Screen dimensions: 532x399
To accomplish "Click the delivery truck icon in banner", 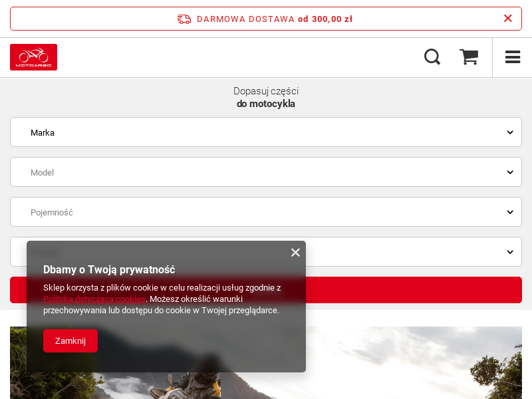I will [184, 19].
